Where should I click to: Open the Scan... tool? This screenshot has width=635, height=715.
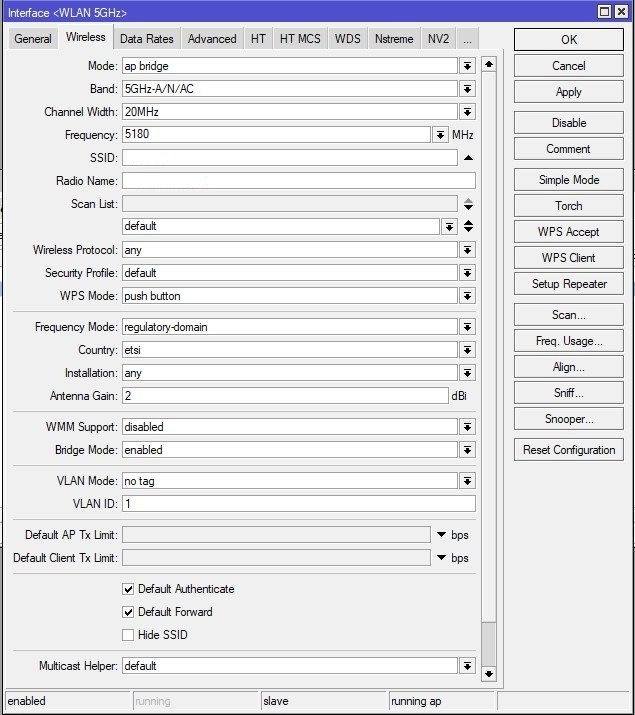tap(569, 315)
